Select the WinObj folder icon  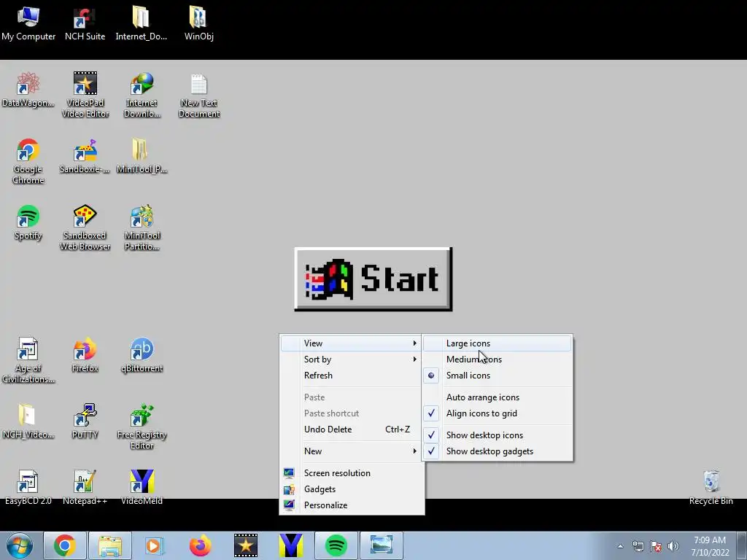point(198,23)
